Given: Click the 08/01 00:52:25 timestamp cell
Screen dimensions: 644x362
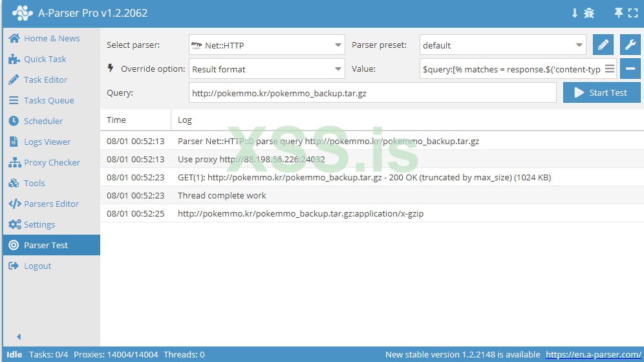Looking at the screenshot, I should click(x=136, y=213).
